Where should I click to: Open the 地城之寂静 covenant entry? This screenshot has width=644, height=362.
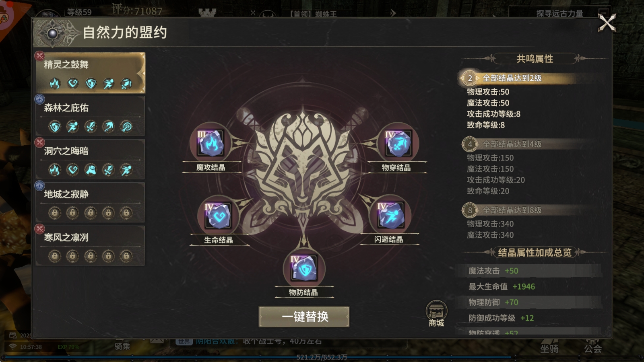pos(91,202)
